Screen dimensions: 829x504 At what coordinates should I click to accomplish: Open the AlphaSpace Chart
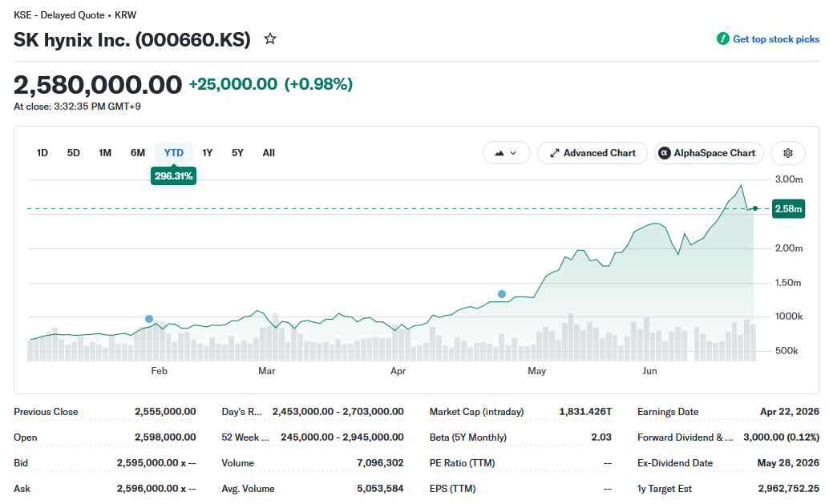pyautogui.click(x=709, y=153)
